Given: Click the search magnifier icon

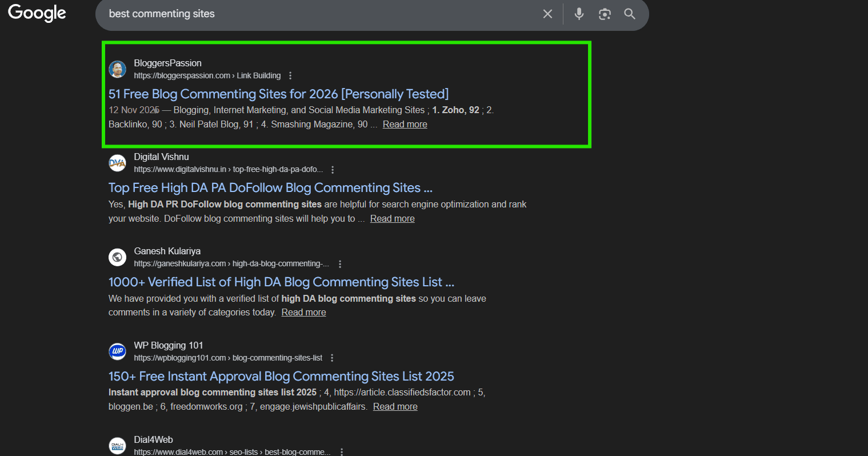Looking at the screenshot, I should (x=630, y=14).
